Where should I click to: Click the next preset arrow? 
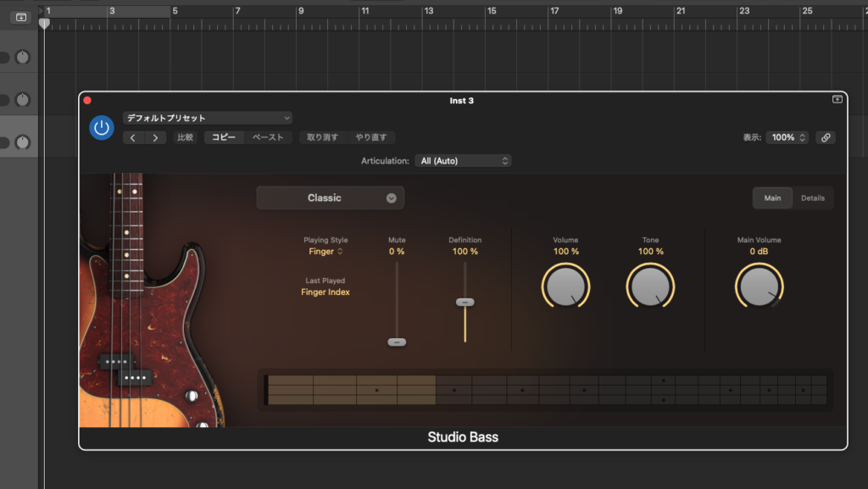pos(155,138)
